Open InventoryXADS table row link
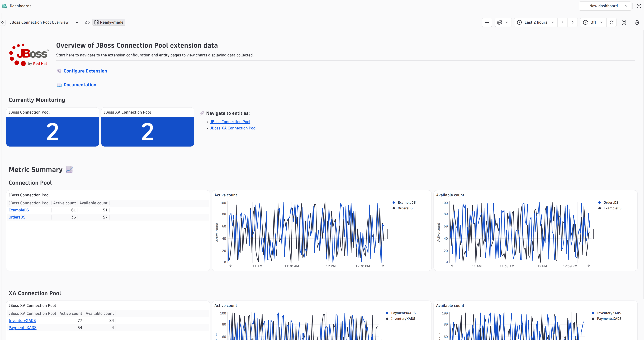Viewport: 644px width, 340px height. pos(22,320)
